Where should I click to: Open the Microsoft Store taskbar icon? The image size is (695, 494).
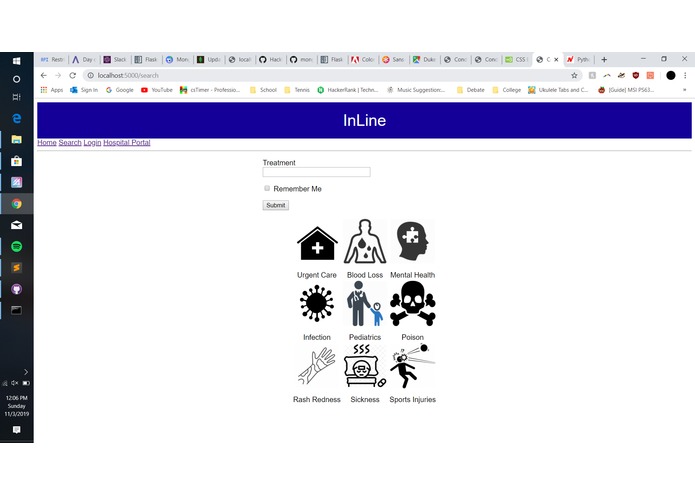[x=16, y=161]
